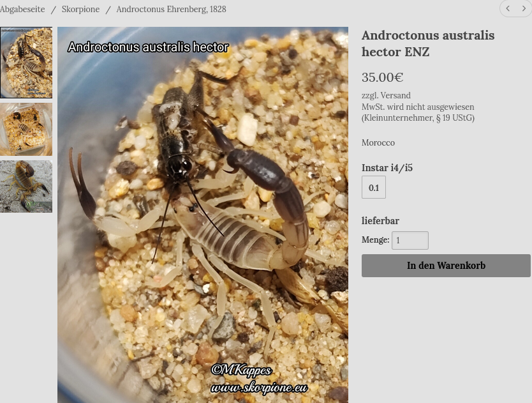Click the lieferbar availability status
This screenshot has height=403, width=532.
pos(380,220)
